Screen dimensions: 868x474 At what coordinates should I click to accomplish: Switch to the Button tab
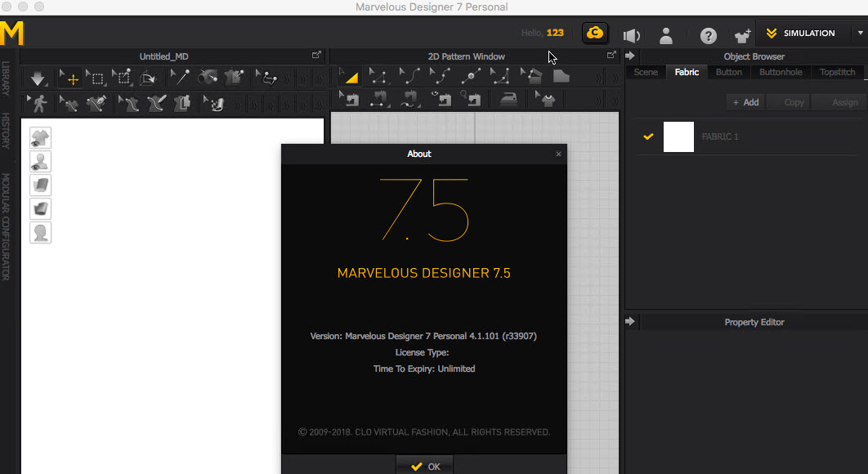tap(728, 72)
